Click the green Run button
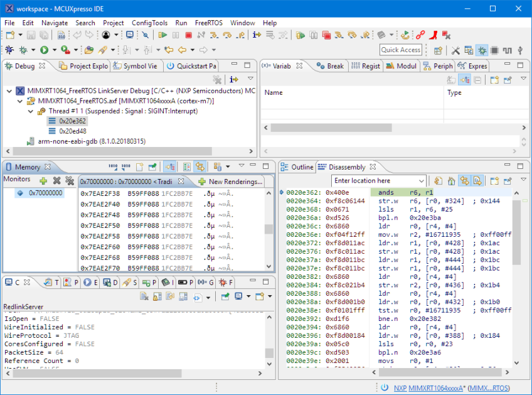 [44, 50]
